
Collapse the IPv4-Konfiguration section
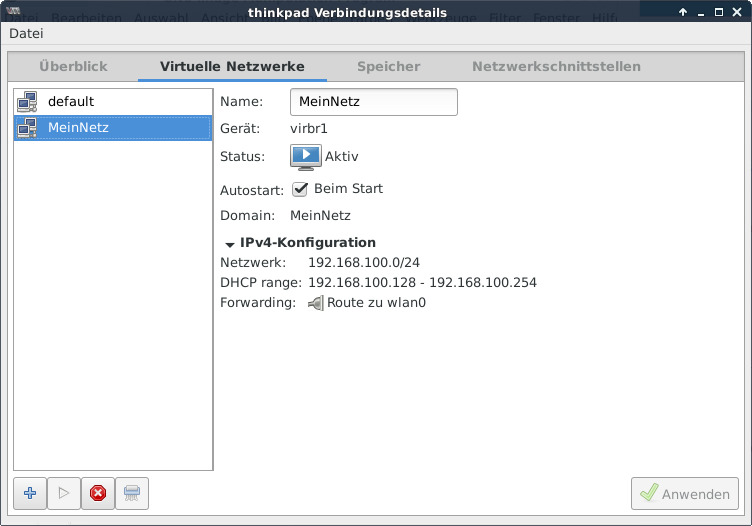click(230, 243)
